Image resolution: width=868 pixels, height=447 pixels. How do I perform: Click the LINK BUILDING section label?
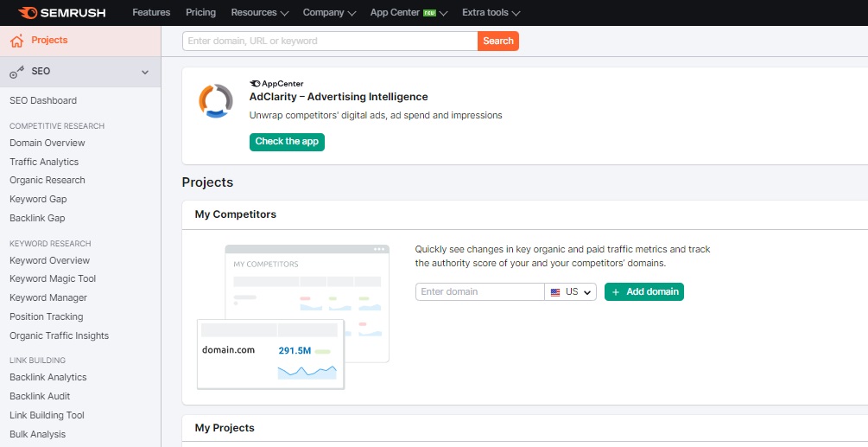pos(38,360)
